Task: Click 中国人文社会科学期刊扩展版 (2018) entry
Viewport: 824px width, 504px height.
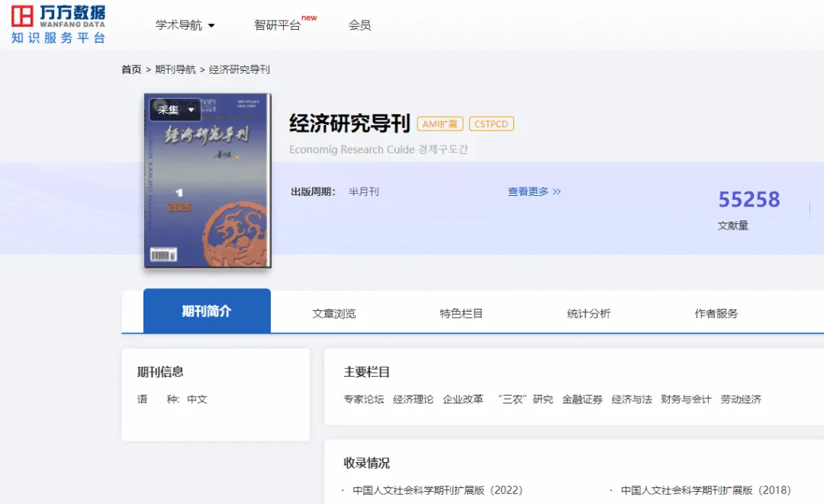Action: [706, 490]
